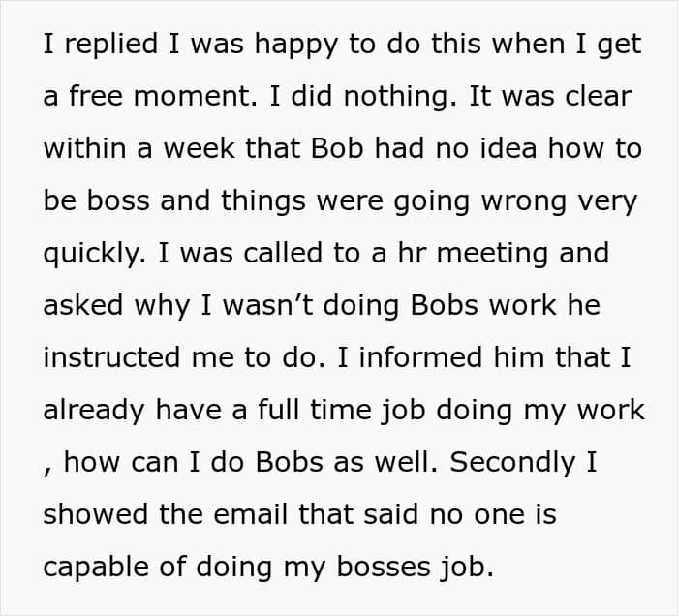Click the word "replied" in first line
This screenshot has width=678, height=616.
111,45
